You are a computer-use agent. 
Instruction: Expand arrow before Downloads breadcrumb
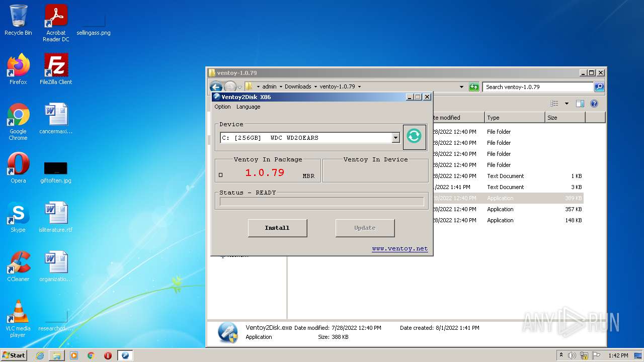pos(281,86)
